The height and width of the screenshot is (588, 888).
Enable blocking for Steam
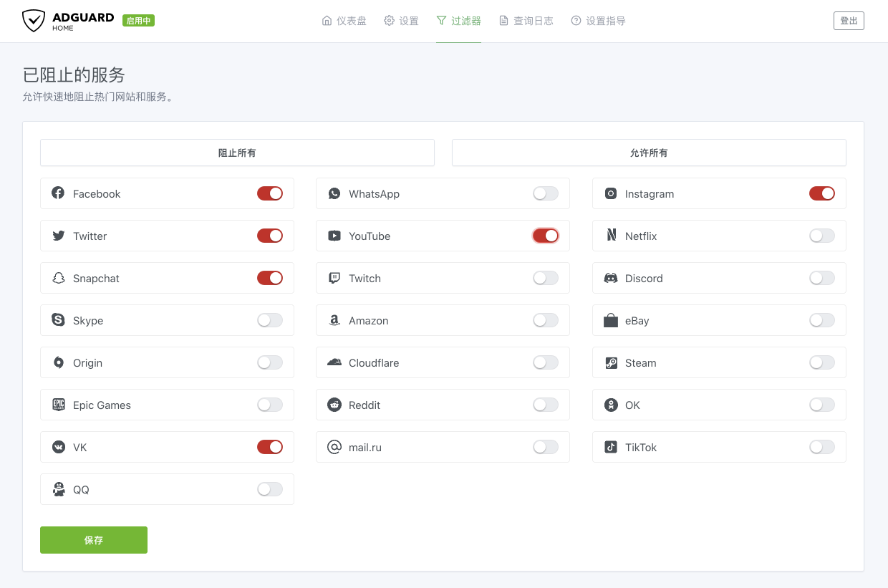[822, 362]
